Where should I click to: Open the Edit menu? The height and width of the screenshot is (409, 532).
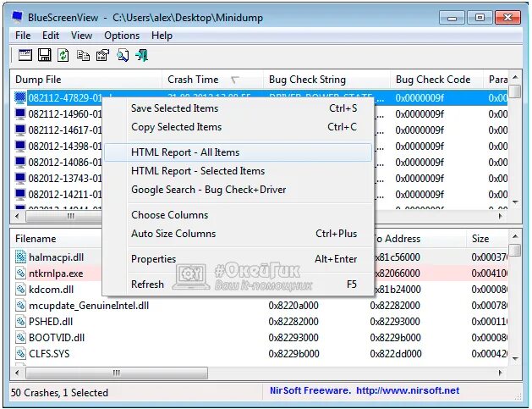click(x=51, y=36)
